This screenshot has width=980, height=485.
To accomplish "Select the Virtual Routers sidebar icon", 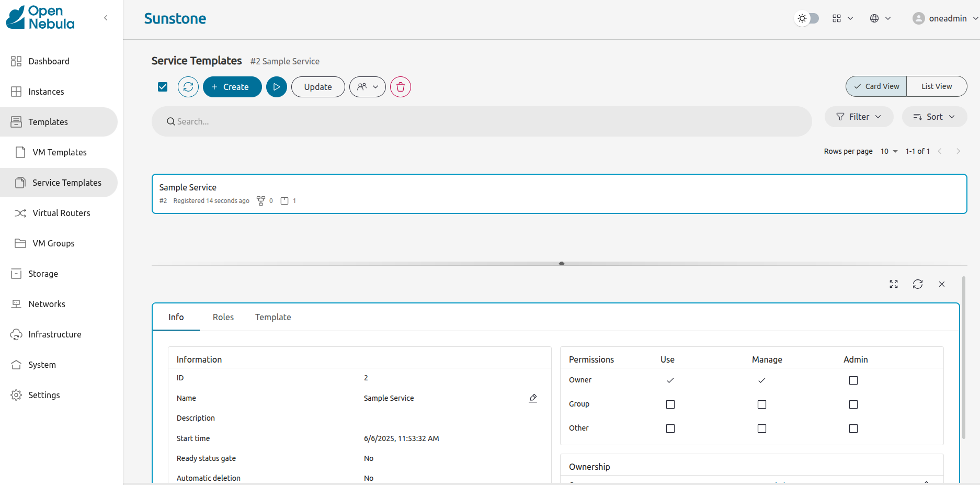I will coord(19,213).
